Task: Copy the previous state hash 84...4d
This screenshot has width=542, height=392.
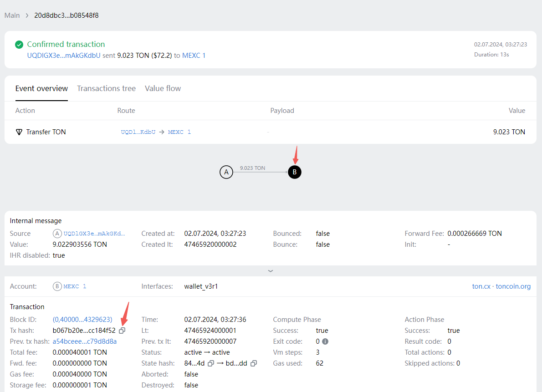Action: click(x=210, y=363)
